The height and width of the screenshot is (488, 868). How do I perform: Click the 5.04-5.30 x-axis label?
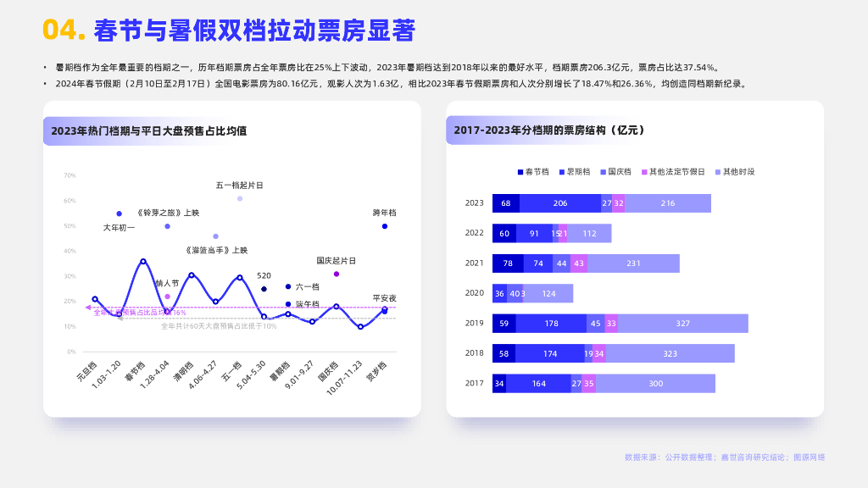coord(251,375)
